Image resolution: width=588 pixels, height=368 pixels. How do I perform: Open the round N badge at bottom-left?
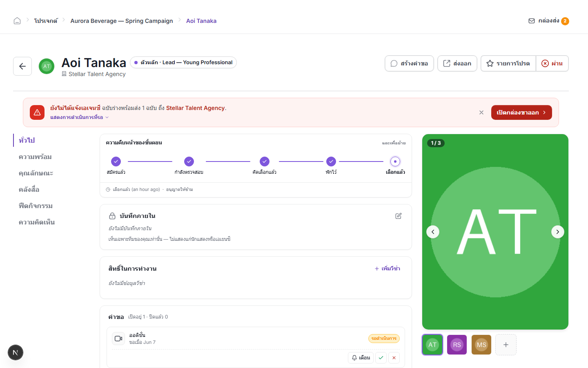[x=16, y=352]
